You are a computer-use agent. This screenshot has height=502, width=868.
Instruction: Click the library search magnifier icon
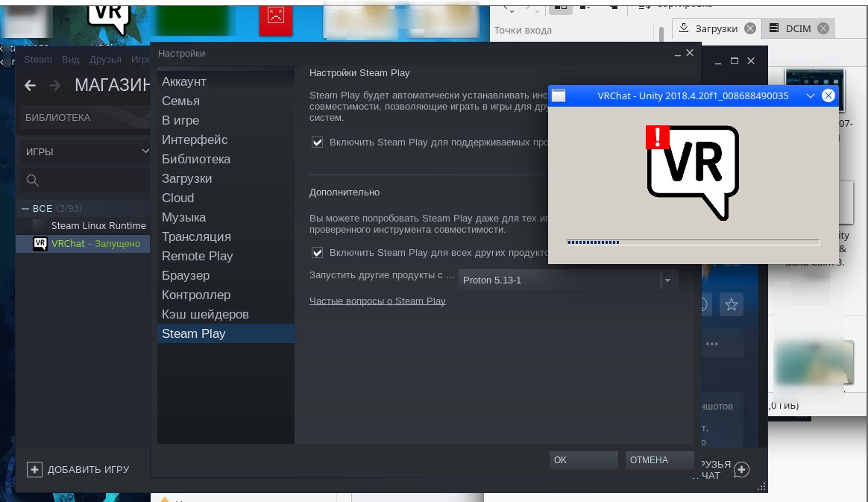click(x=33, y=181)
